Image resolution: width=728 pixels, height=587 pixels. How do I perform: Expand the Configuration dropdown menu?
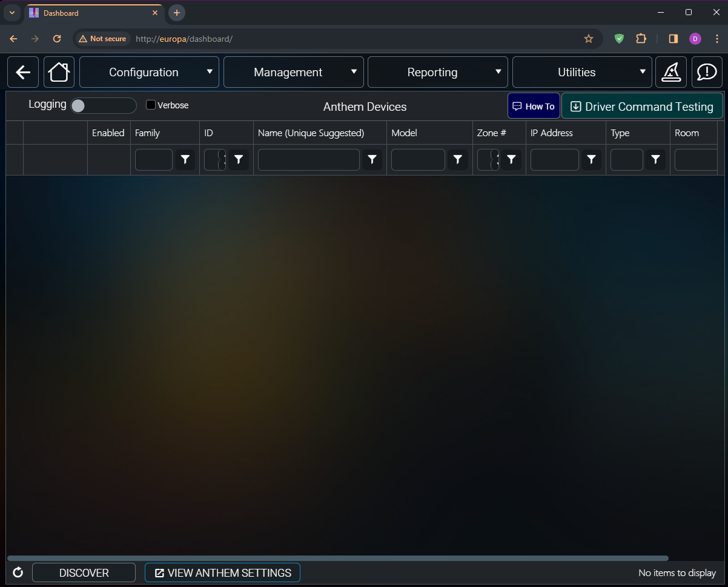pyautogui.click(x=149, y=73)
